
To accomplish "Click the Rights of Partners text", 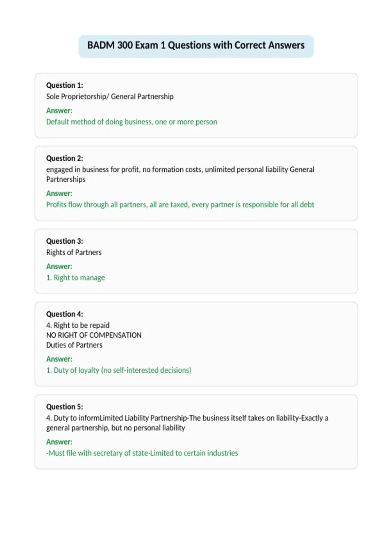I will coord(74,252).
